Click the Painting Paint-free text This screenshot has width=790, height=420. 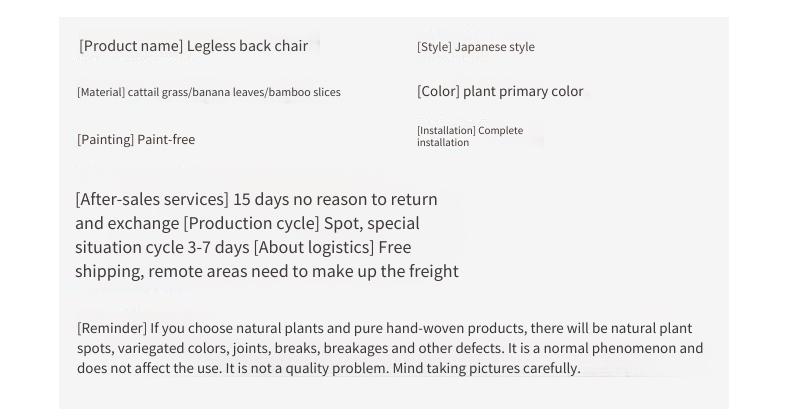pyautogui.click(x=136, y=139)
